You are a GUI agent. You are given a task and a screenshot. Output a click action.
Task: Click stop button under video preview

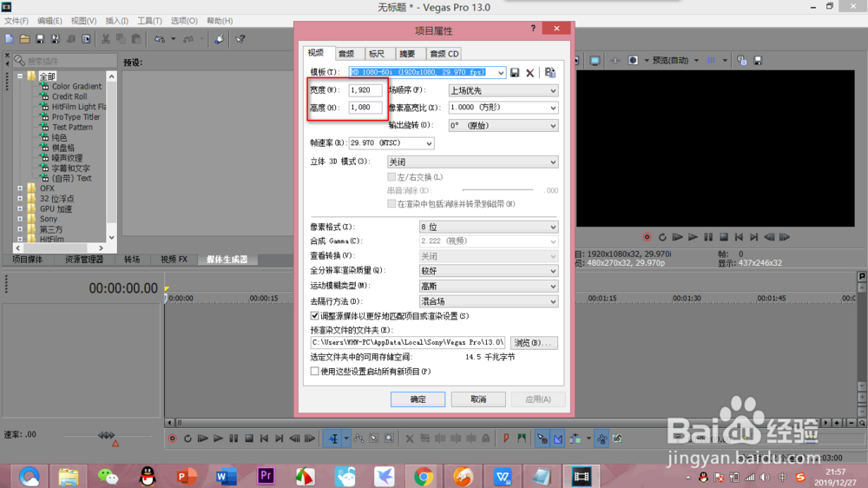tap(724, 237)
